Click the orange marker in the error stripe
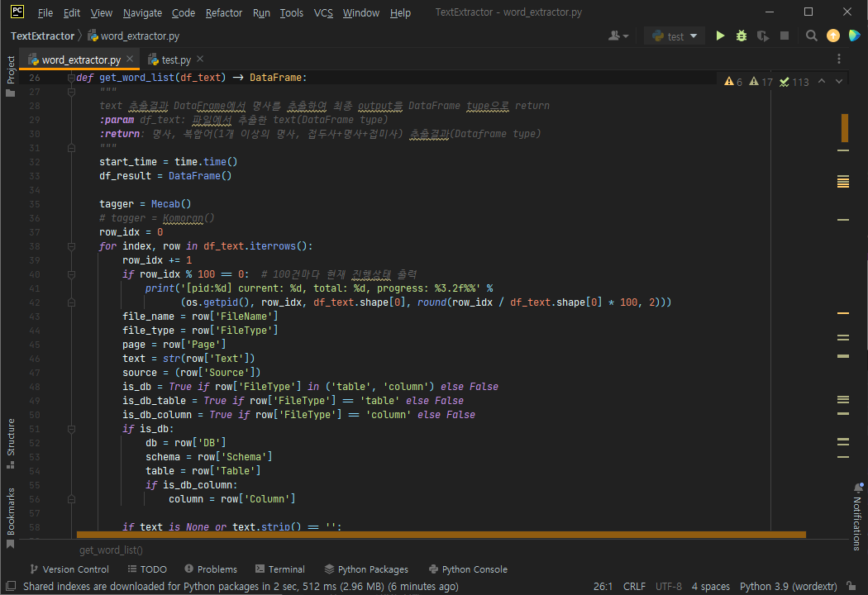The width and height of the screenshot is (868, 595). [x=844, y=128]
